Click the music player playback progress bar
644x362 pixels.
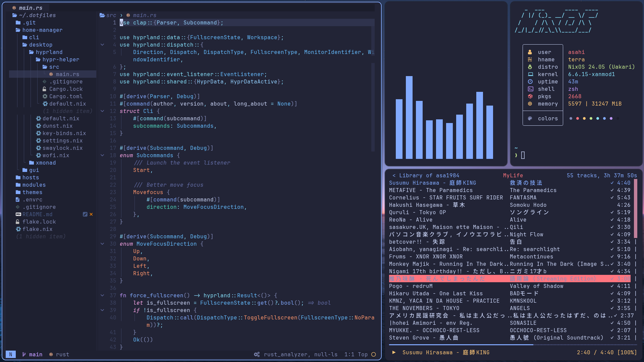513,345
